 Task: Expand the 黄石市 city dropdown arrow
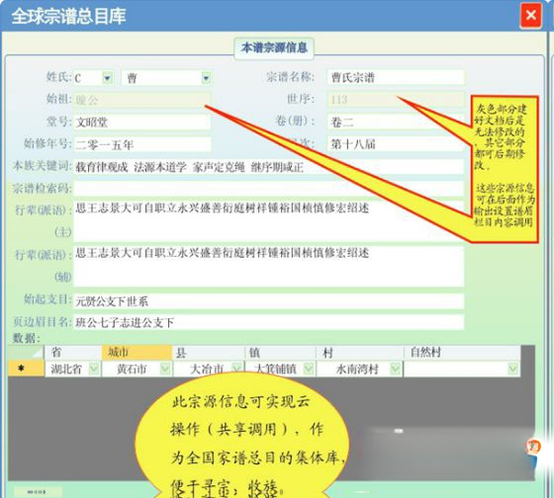tap(165, 369)
